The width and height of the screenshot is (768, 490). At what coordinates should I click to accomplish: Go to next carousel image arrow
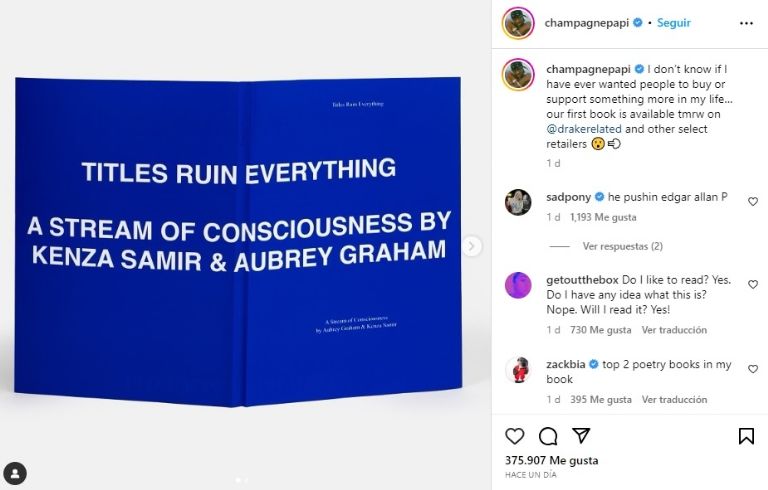tap(472, 246)
